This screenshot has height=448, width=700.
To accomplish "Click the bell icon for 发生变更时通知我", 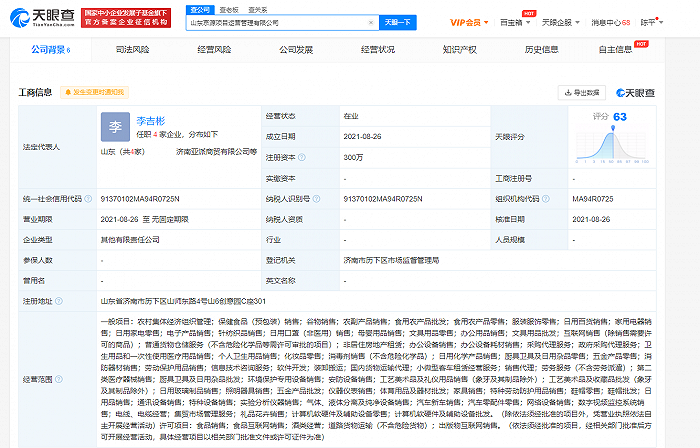I will [x=67, y=92].
